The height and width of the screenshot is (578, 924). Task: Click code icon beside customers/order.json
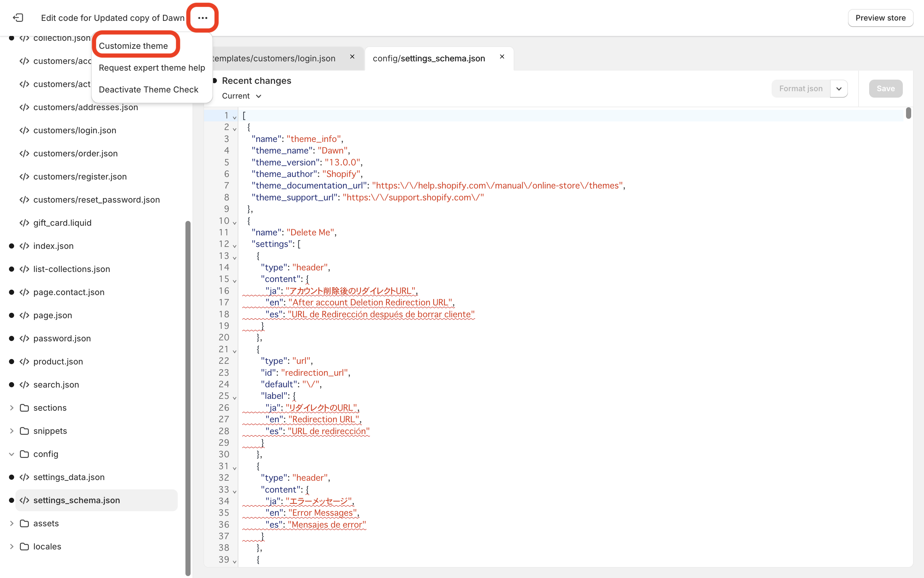[24, 153]
